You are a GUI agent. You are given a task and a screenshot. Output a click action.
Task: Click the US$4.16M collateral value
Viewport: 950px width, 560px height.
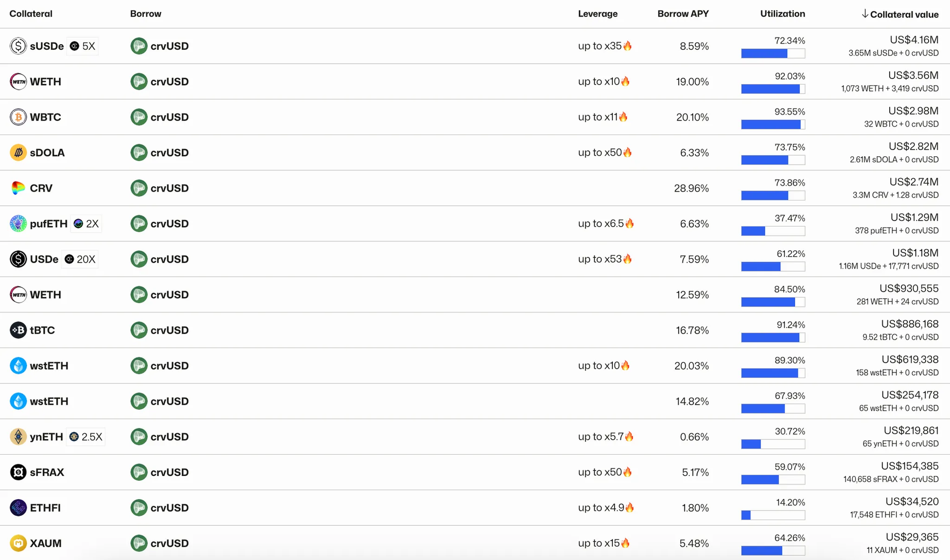(x=914, y=40)
